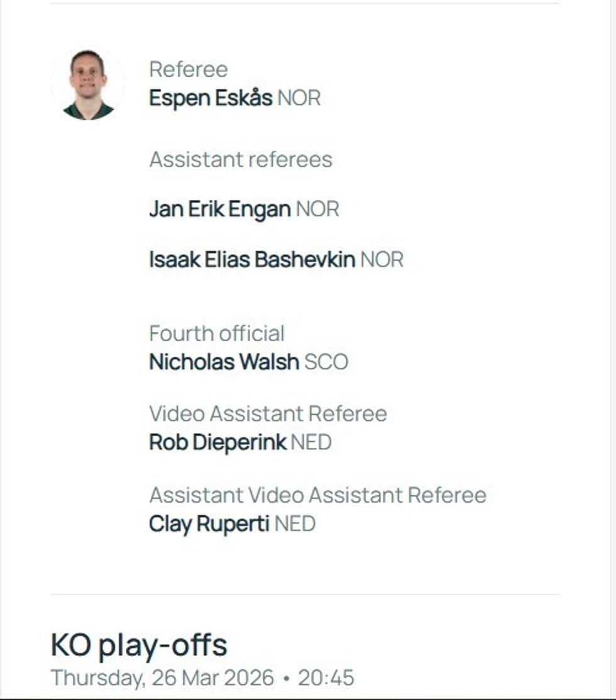Click the SCO country code

click(x=326, y=363)
